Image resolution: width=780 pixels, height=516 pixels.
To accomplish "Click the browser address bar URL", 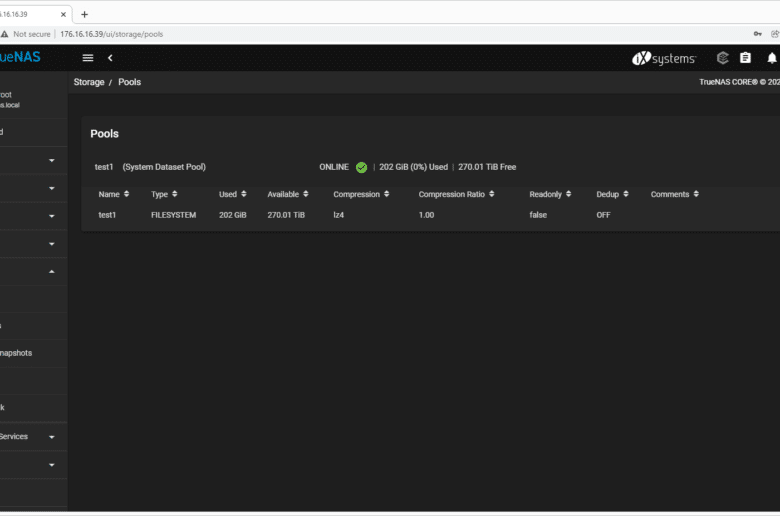I will (111, 34).
